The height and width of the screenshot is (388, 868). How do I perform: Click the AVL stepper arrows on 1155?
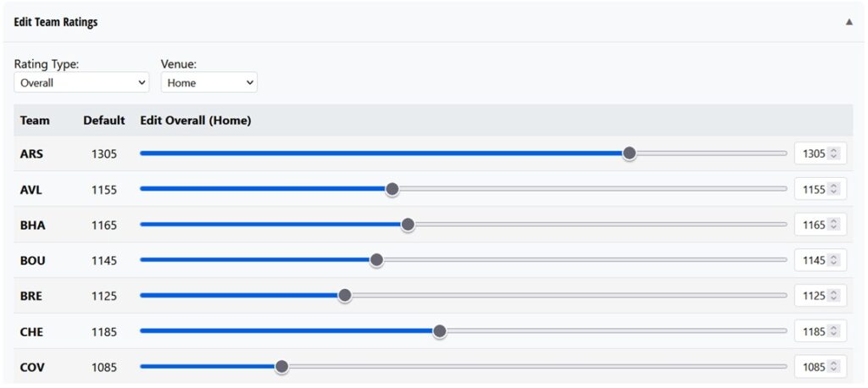[x=834, y=189]
